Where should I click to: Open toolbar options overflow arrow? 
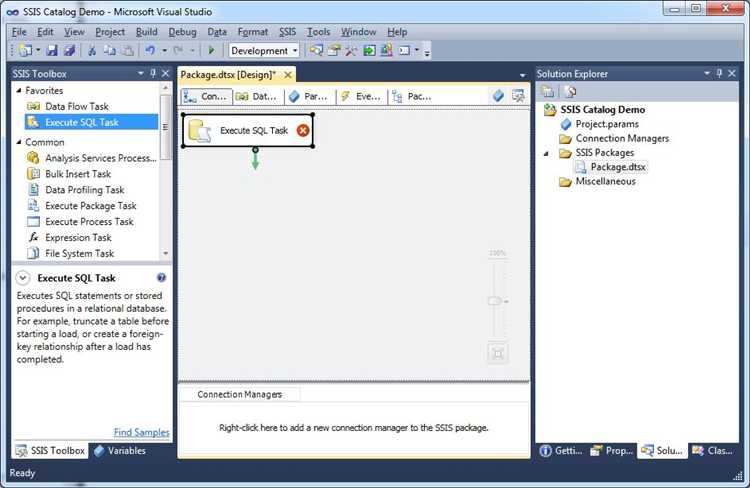427,52
